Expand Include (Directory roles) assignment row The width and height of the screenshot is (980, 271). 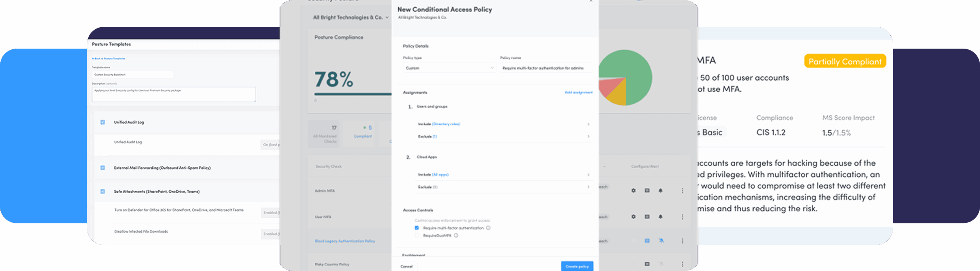tap(503, 124)
